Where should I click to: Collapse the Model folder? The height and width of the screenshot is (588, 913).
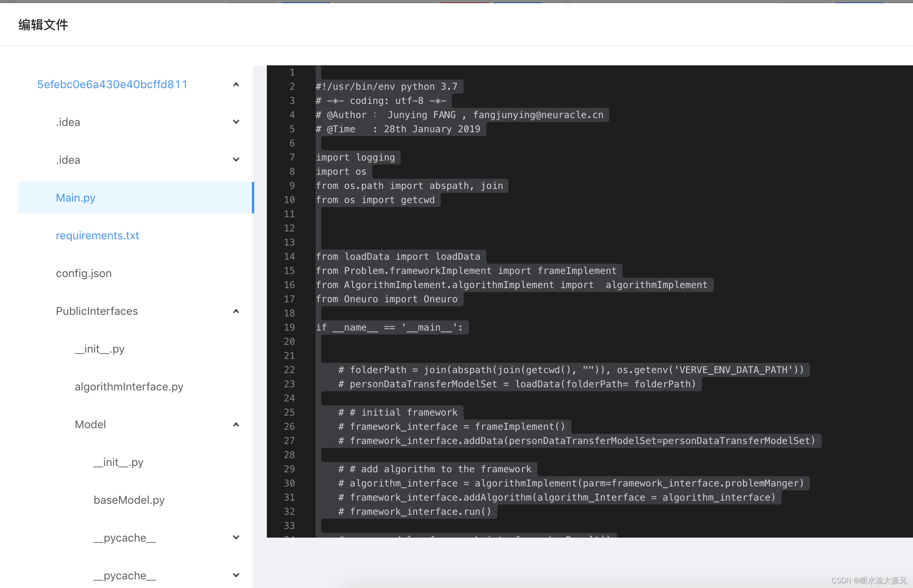click(236, 424)
